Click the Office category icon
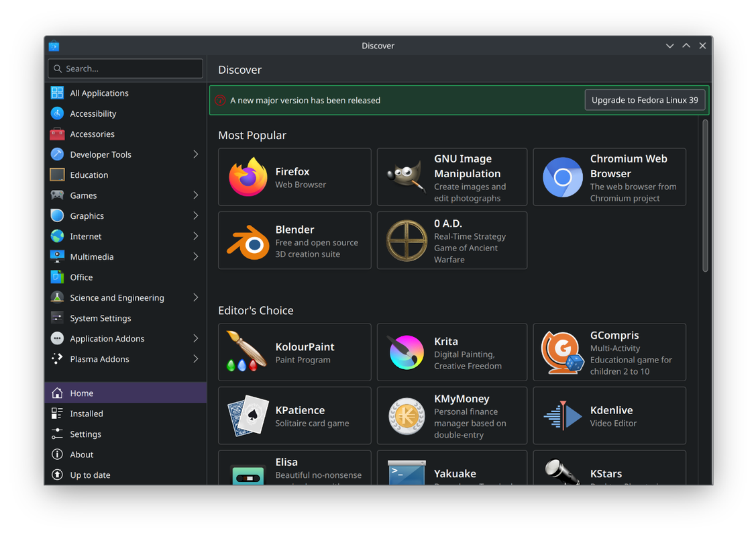This screenshot has width=756, height=537. pyautogui.click(x=57, y=277)
